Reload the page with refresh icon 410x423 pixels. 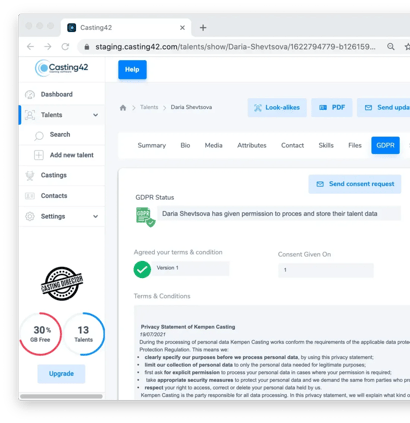(65, 47)
